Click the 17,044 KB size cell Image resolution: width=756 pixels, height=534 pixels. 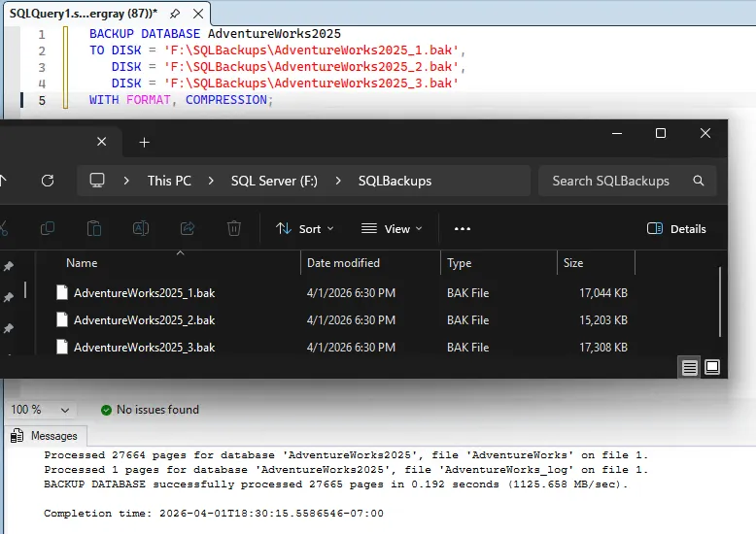603,293
